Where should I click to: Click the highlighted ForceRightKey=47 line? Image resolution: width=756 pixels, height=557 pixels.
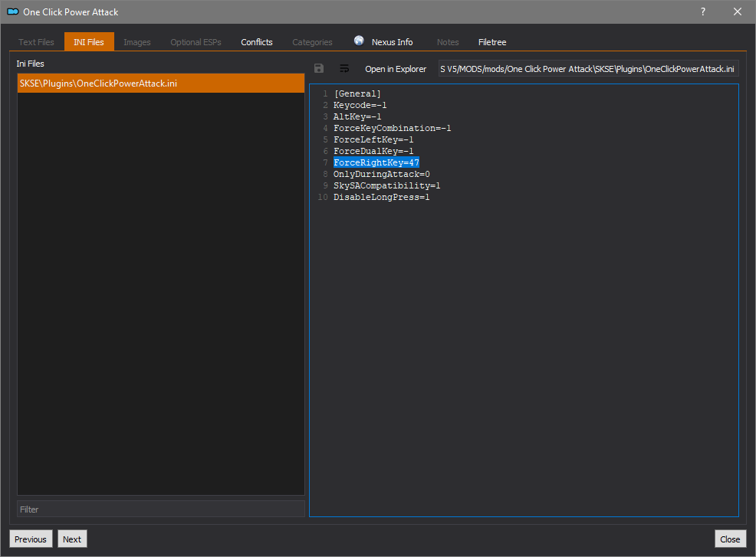coord(376,163)
